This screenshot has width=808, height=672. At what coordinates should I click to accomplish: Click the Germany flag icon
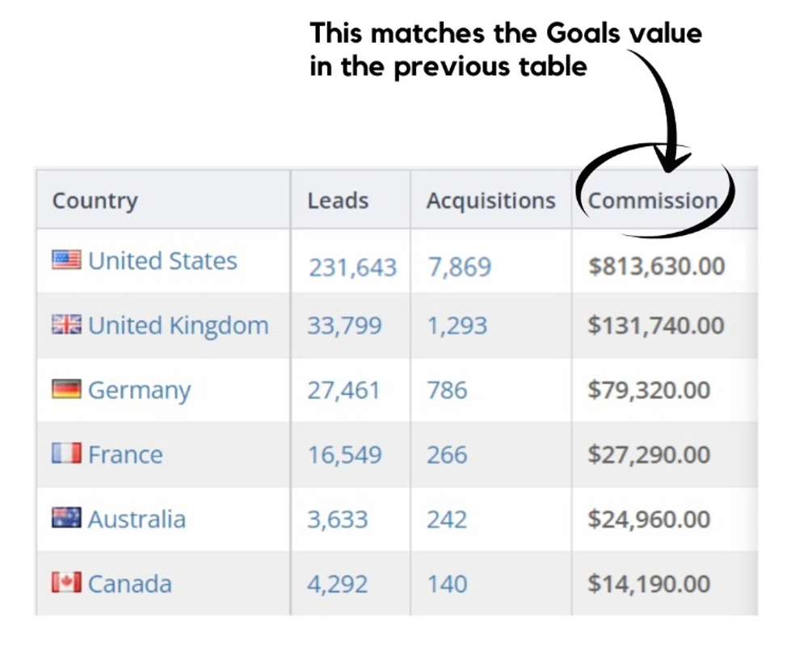coord(66,389)
